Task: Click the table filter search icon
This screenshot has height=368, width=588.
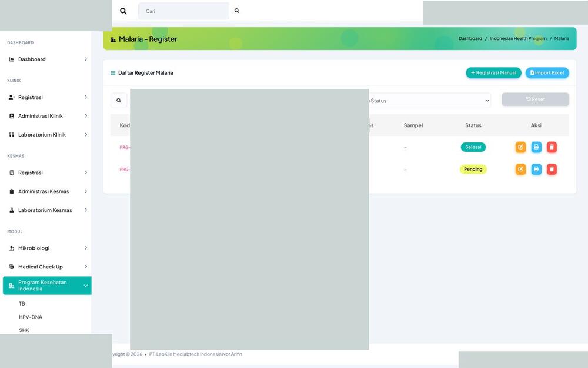Action: (x=119, y=101)
